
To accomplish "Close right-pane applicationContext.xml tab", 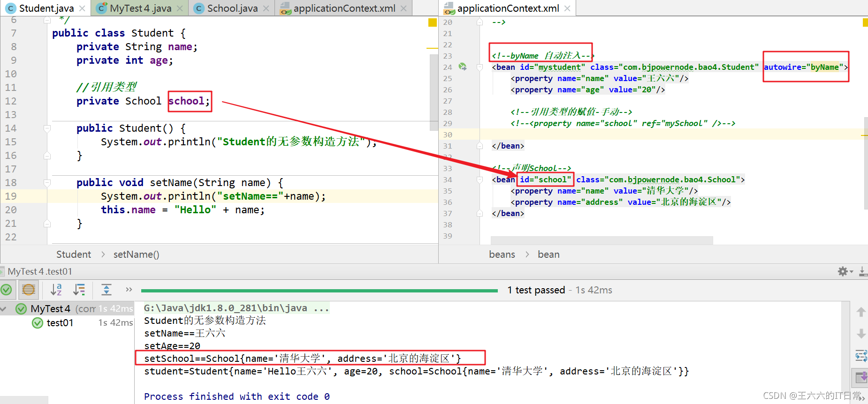I will pyautogui.click(x=567, y=8).
